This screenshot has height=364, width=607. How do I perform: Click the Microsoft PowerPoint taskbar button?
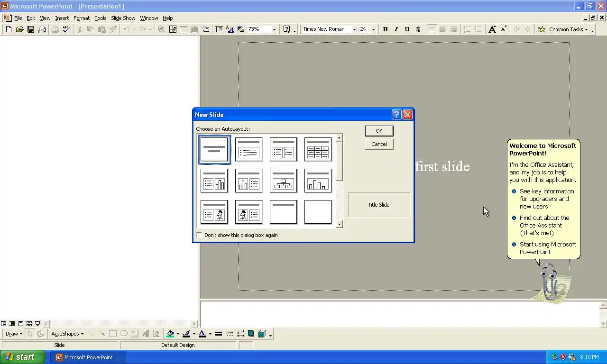[88, 357]
